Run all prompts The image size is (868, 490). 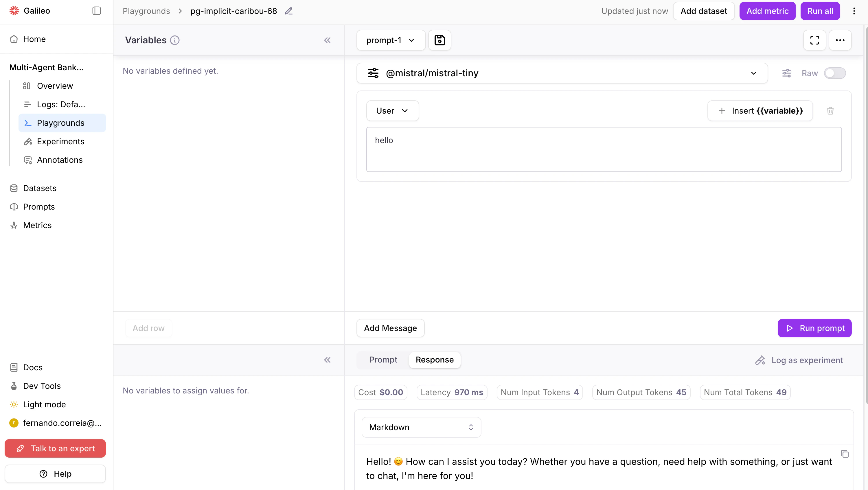(x=820, y=10)
